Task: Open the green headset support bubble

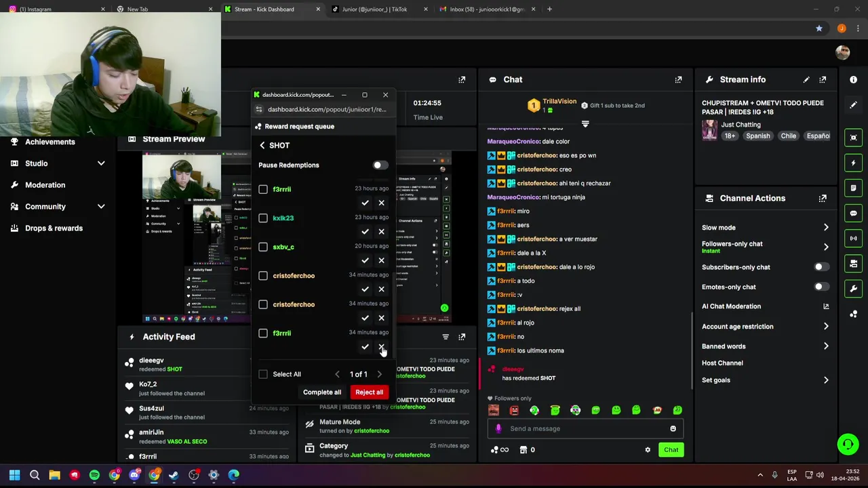Action: click(848, 445)
